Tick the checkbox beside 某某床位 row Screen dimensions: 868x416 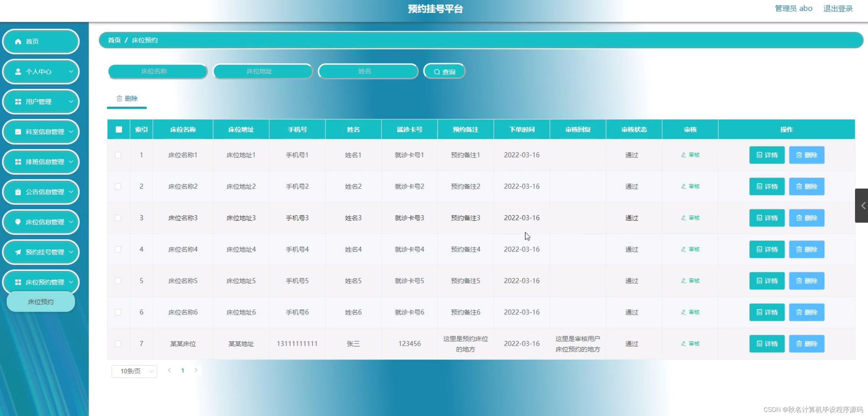tap(118, 344)
